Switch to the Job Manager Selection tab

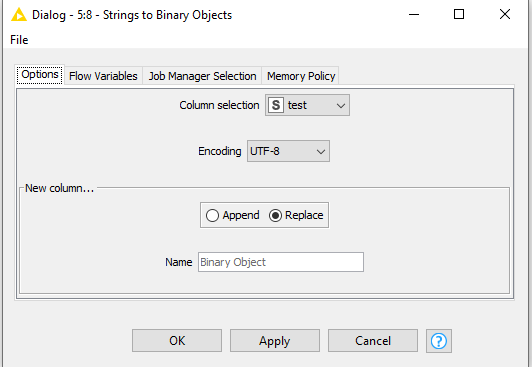[202, 76]
